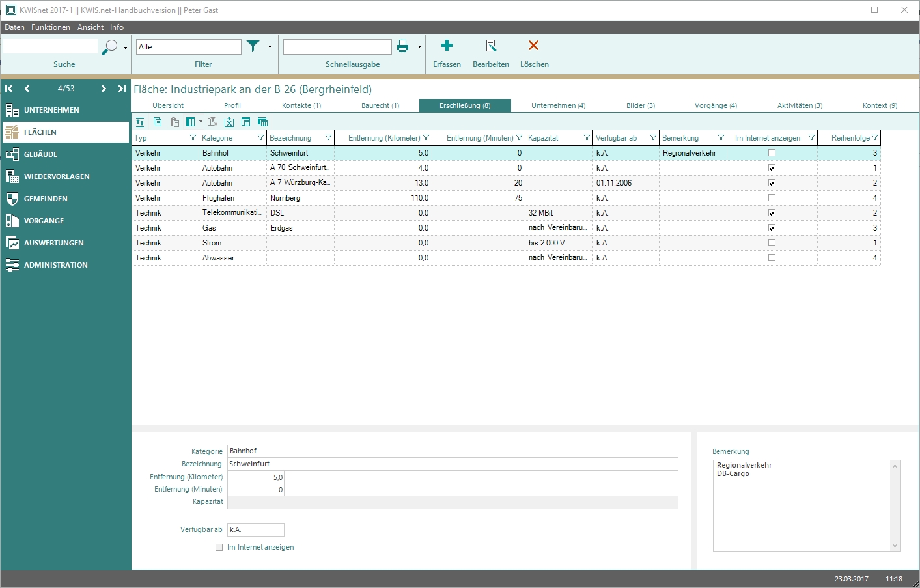This screenshot has width=920, height=588.
Task: Open the Funktionen menu
Action: [50, 27]
